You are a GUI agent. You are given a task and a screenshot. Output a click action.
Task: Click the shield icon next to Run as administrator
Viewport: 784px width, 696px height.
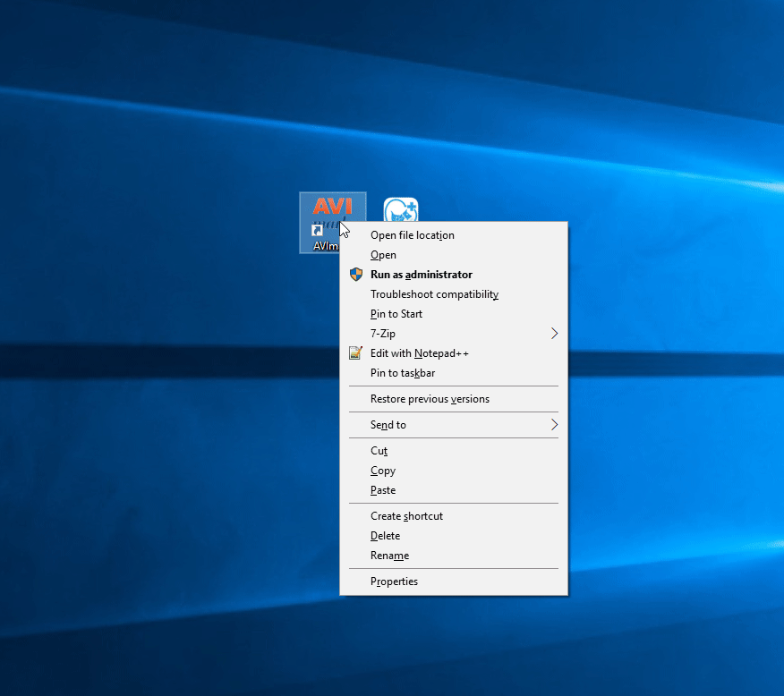coord(355,275)
